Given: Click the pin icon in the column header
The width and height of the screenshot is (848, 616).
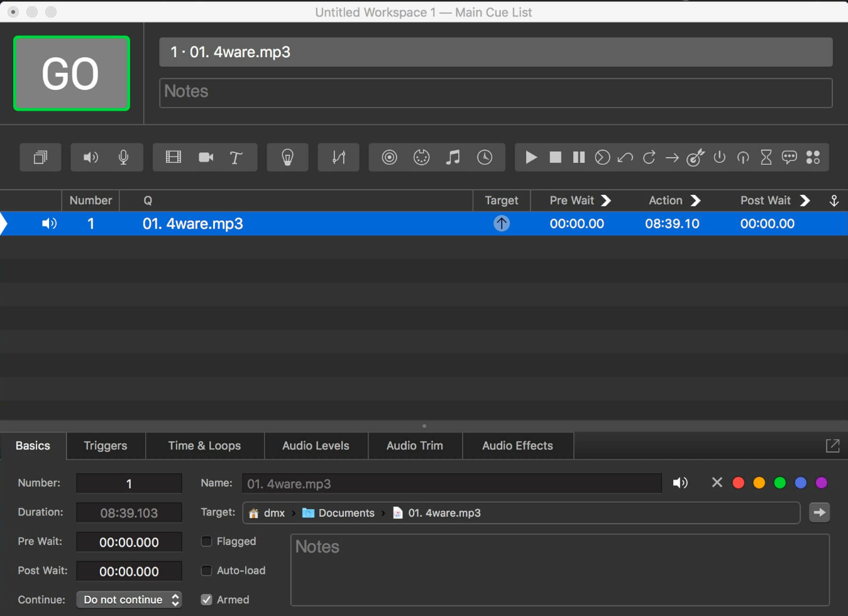Looking at the screenshot, I should point(834,201).
